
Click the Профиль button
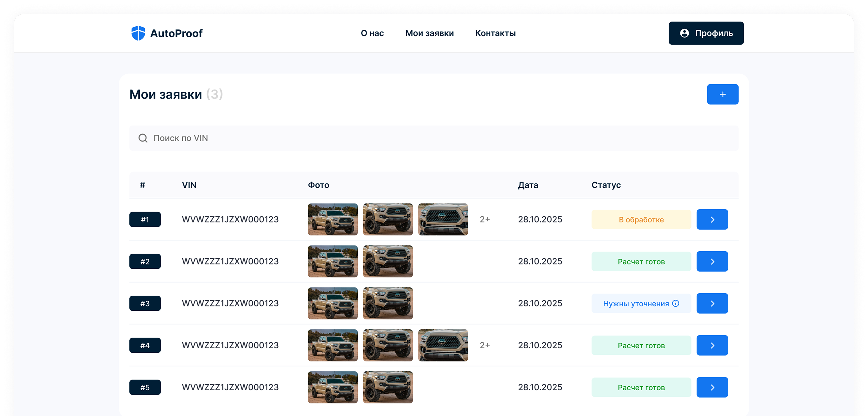coord(706,33)
